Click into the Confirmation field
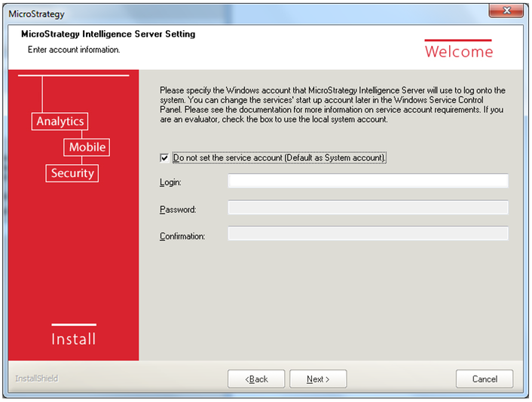Image resolution: width=532 pixels, height=402 pixels. 368,234
